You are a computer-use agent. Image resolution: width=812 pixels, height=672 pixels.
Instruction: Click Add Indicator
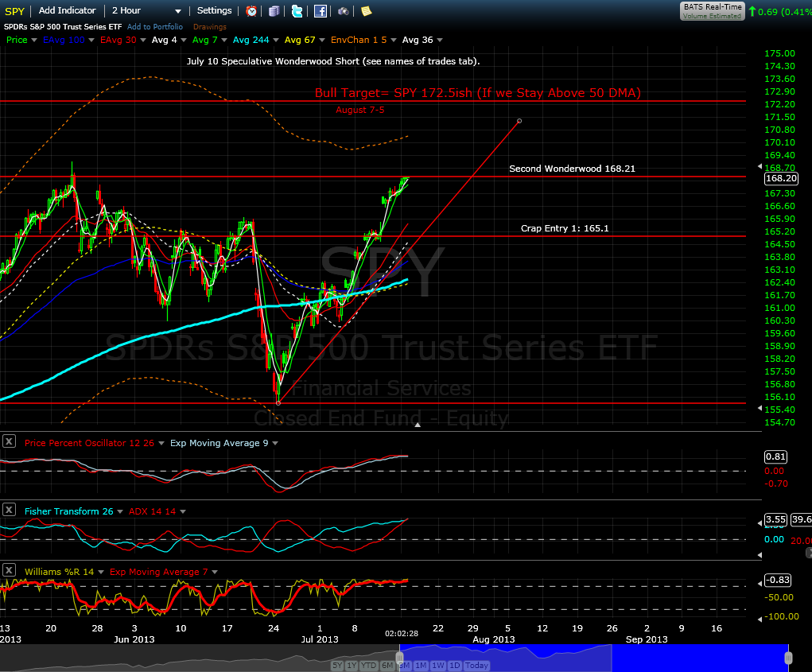click(x=68, y=10)
